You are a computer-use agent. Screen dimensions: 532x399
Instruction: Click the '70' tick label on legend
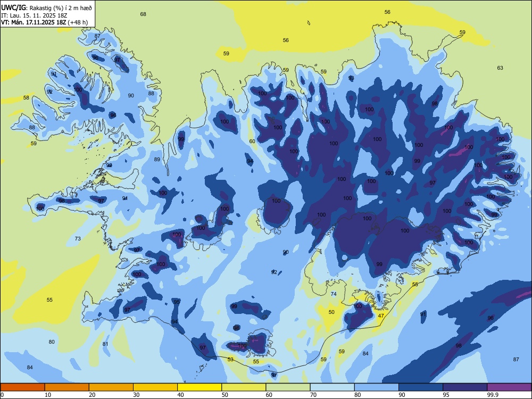point(313,395)
